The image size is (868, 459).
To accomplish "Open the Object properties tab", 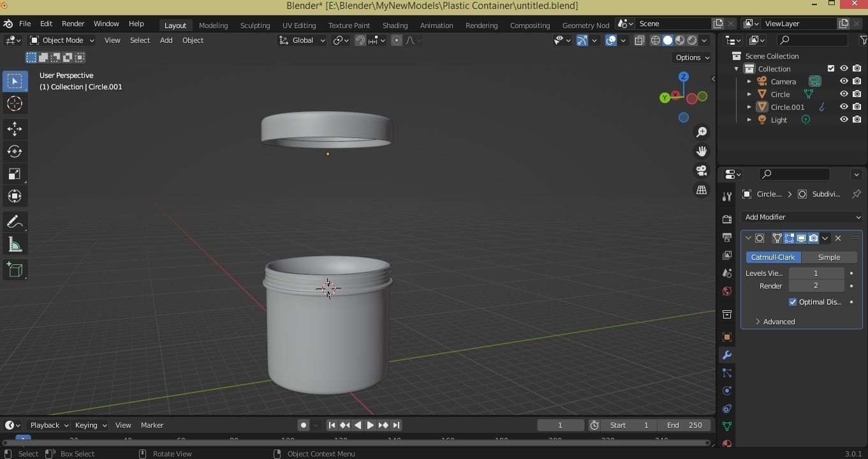I will tap(726, 337).
